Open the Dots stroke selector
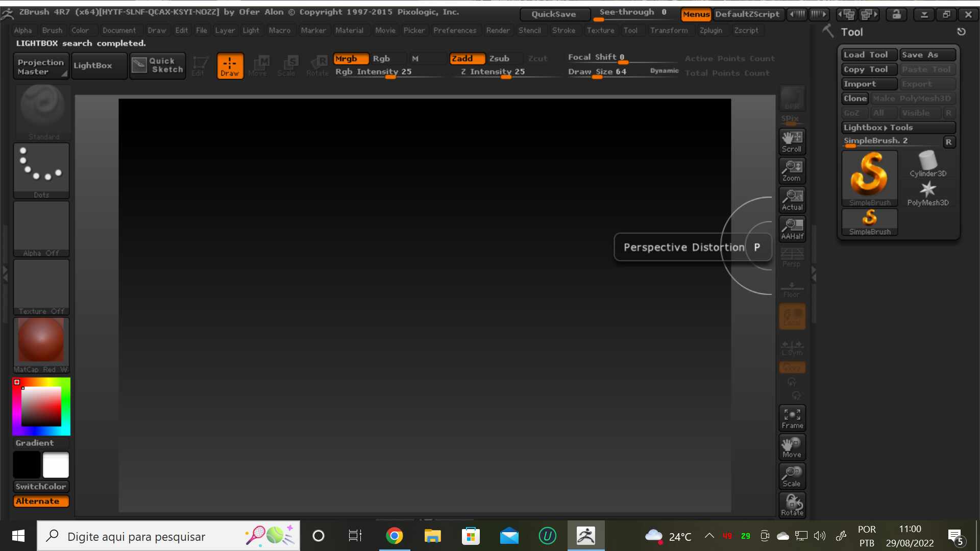 coord(41,171)
